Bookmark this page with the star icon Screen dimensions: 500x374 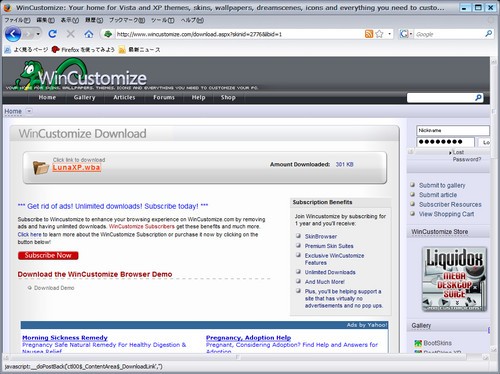coord(379,34)
